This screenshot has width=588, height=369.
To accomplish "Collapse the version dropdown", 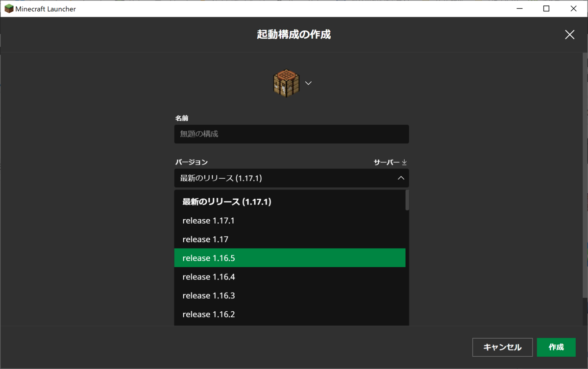I will (x=401, y=178).
